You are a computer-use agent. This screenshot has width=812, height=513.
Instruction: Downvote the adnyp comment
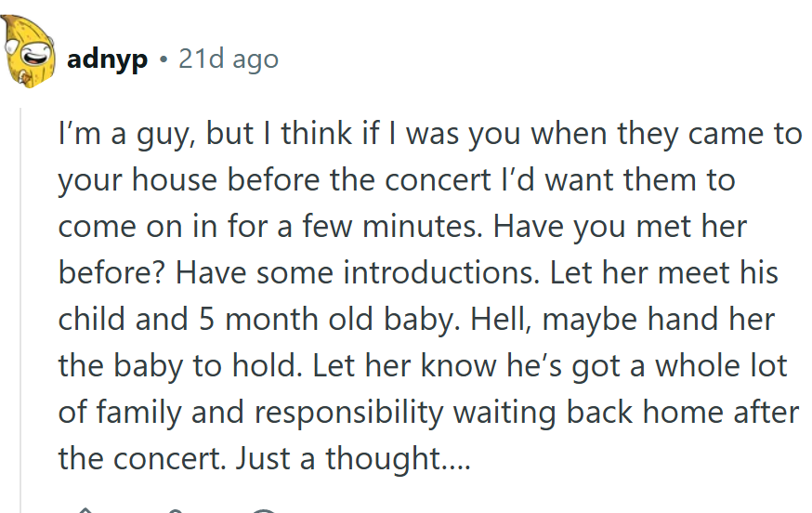point(175,509)
